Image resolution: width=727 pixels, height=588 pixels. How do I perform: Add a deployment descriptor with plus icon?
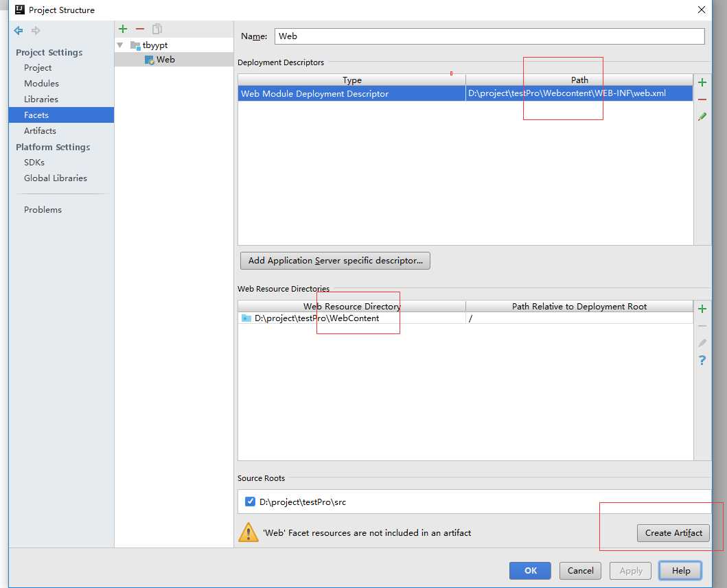point(702,82)
